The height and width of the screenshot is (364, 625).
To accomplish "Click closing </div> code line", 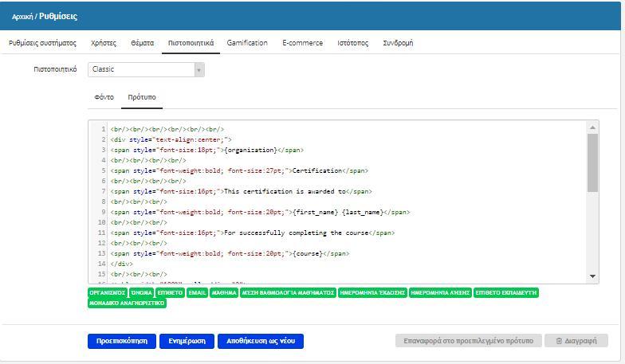I will pos(121,264).
